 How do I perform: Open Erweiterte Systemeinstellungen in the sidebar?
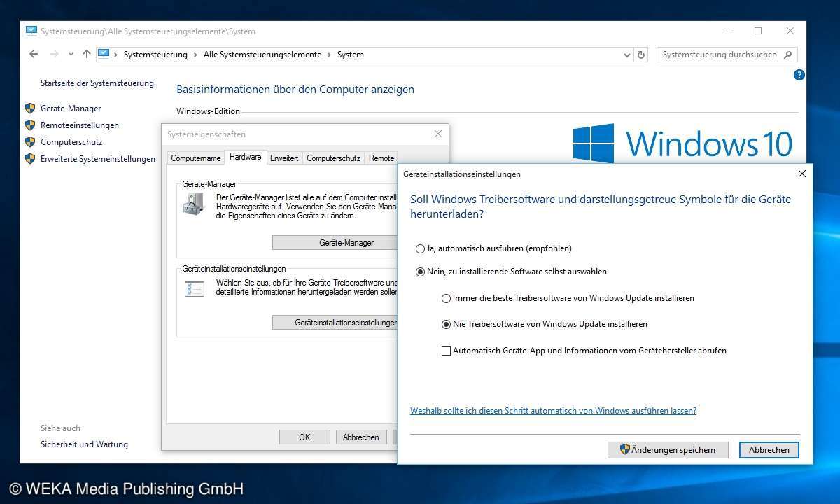pyautogui.click(x=98, y=159)
